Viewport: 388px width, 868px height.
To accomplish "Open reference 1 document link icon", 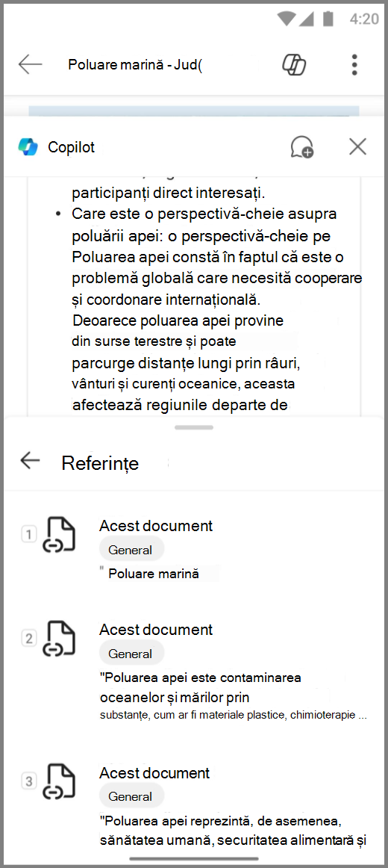I will tap(59, 534).
